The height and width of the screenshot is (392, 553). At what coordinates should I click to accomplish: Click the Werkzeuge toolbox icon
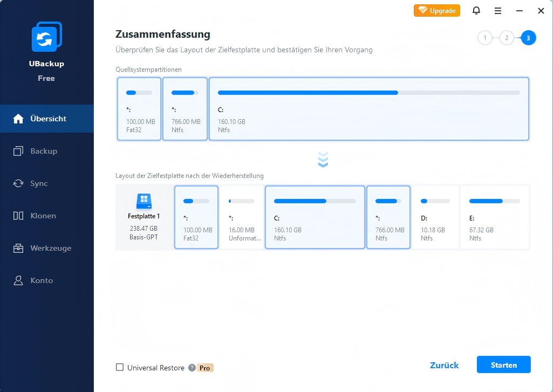coord(19,248)
